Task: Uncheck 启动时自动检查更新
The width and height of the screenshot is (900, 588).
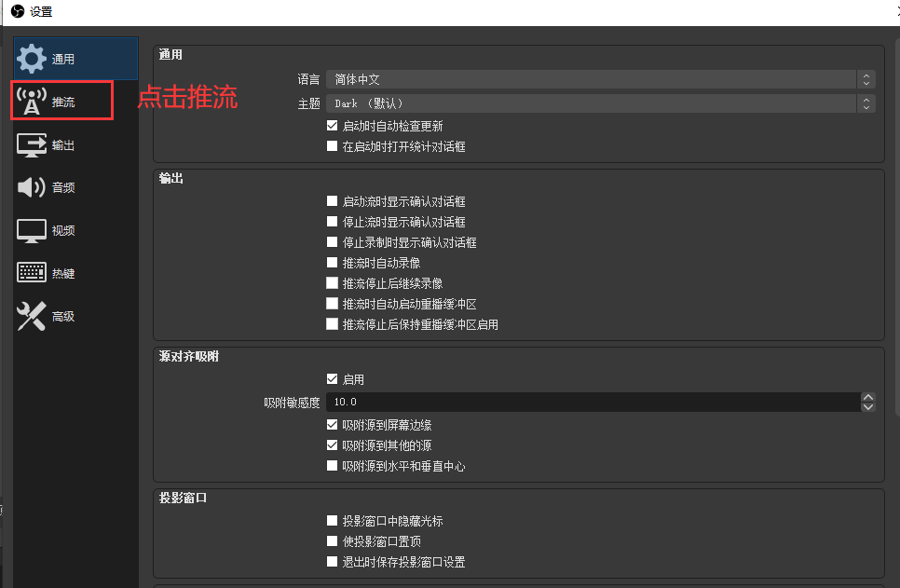Action: coord(332,126)
